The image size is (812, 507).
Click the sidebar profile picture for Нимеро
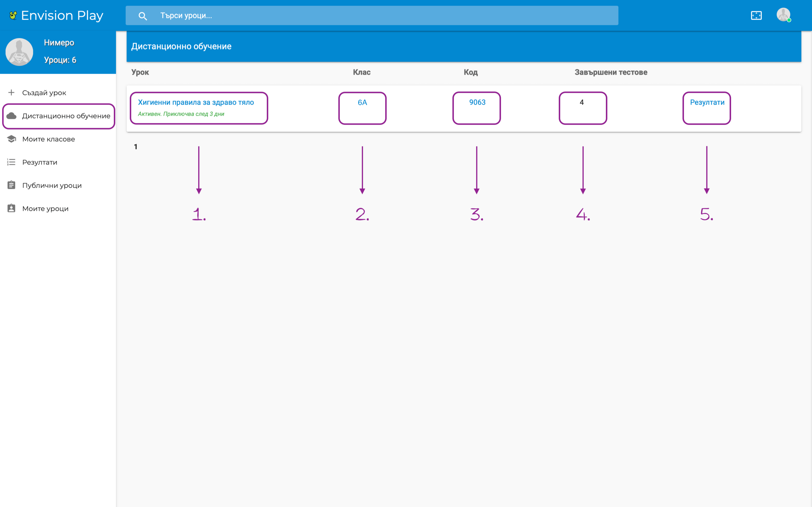point(19,52)
